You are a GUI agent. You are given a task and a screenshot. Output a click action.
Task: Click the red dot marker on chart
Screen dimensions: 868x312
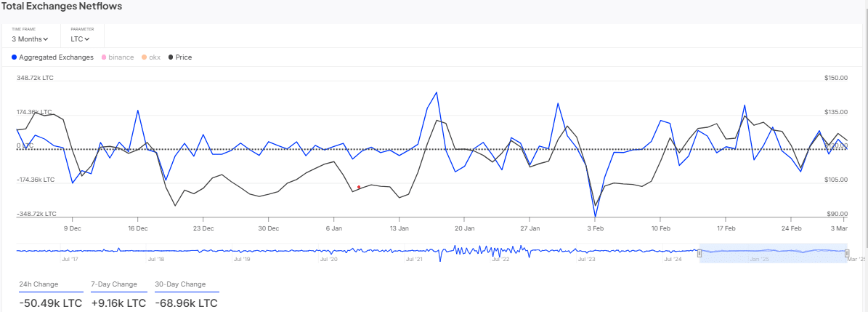359,187
